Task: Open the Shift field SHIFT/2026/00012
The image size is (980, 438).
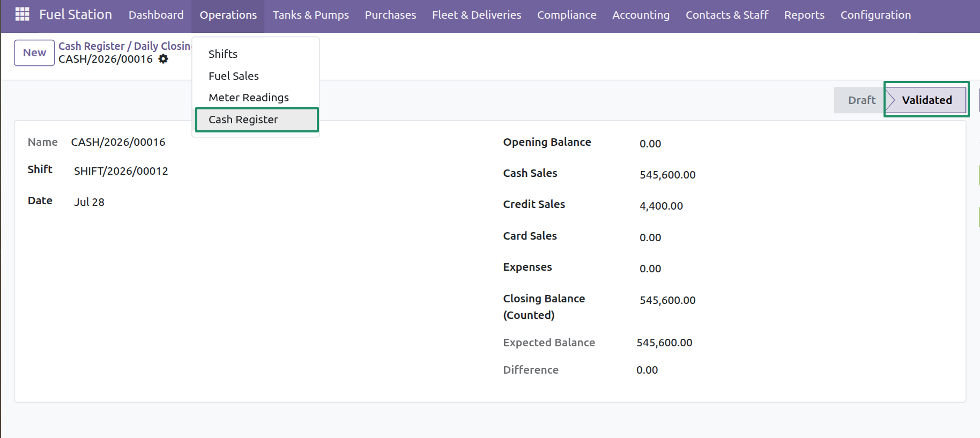Action: (x=121, y=171)
